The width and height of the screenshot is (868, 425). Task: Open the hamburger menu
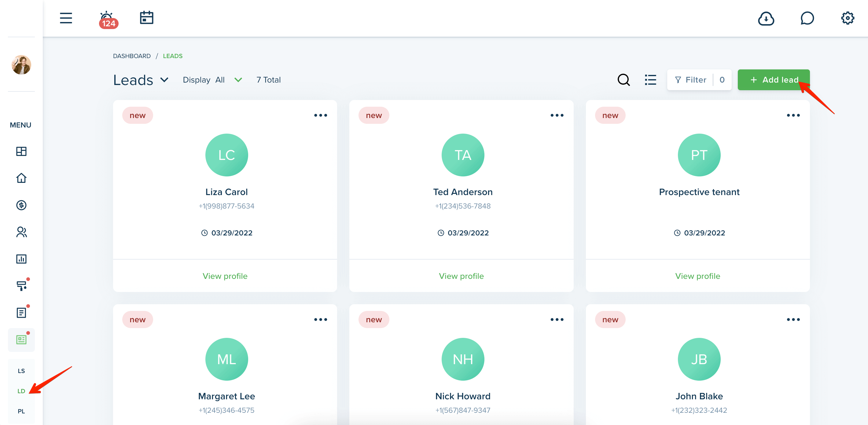(66, 18)
